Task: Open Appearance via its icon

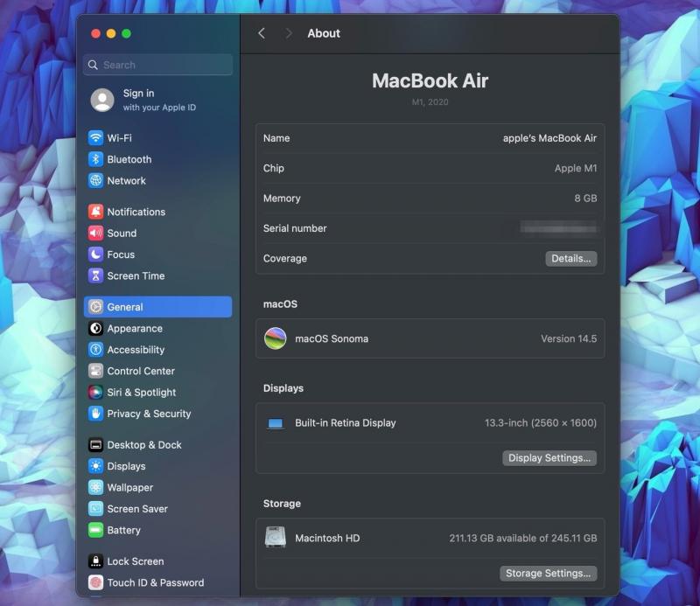Action: tap(95, 329)
